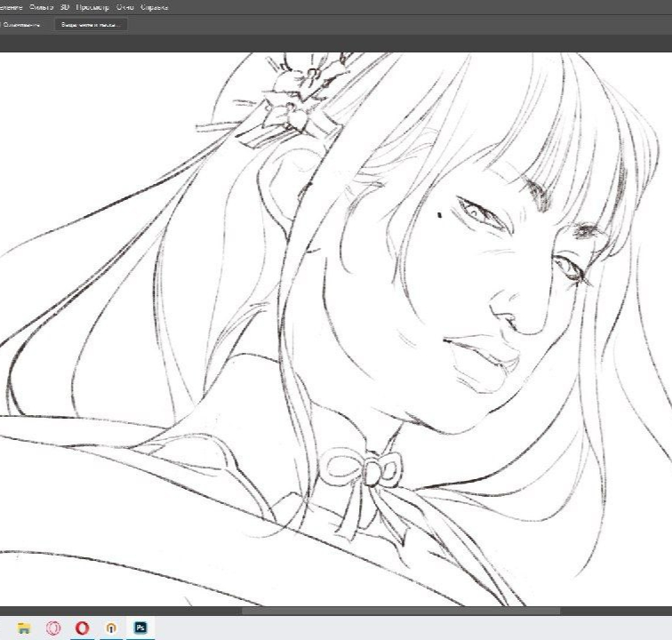Click the horizontal scrollbar thumb below canvas

tap(400, 611)
